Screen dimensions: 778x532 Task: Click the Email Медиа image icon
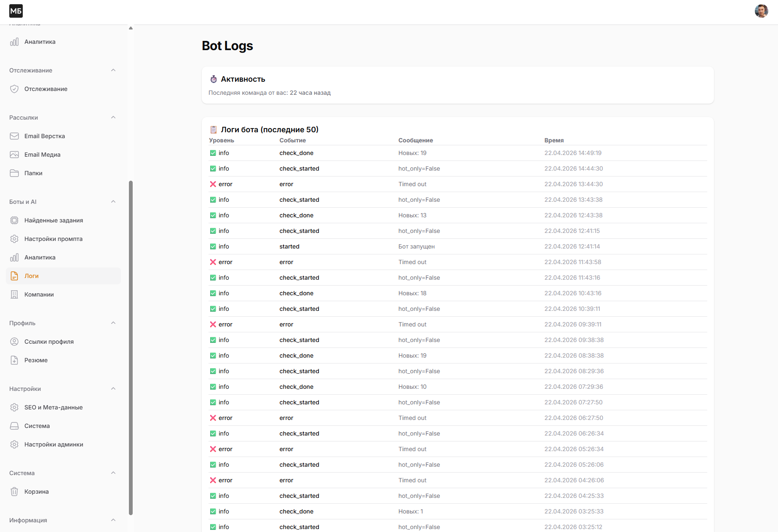pos(14,155)
